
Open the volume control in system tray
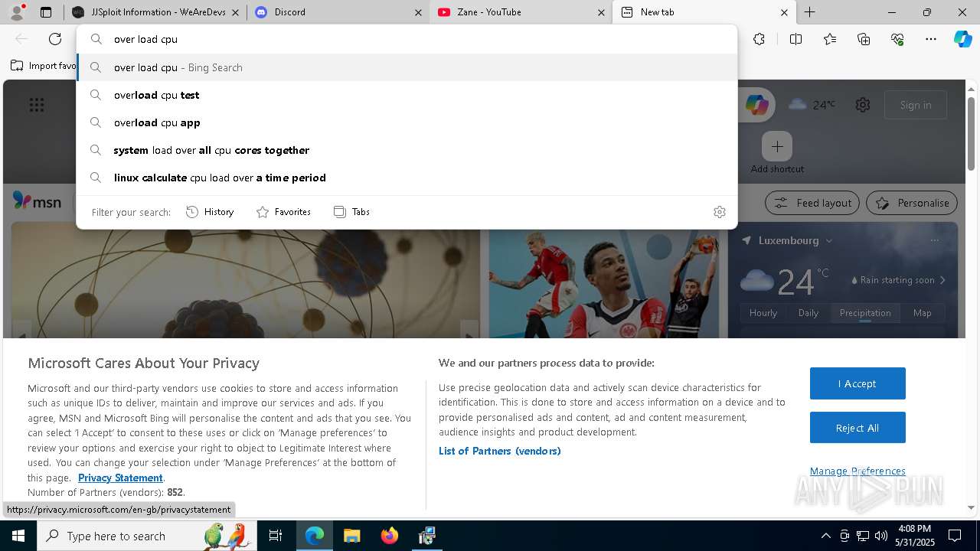coord(880,536)
